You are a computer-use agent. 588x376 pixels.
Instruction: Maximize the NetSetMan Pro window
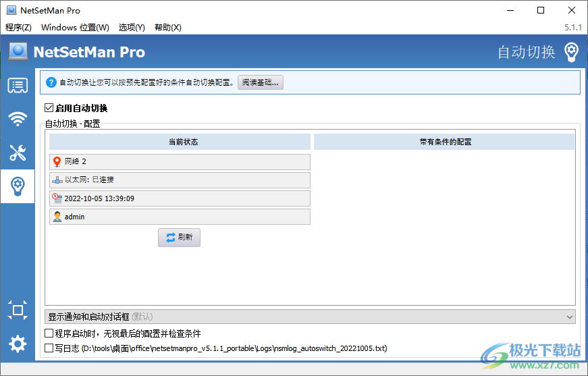541,10
